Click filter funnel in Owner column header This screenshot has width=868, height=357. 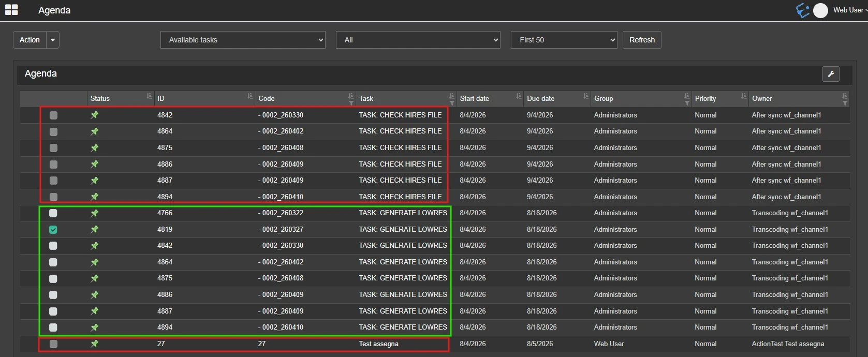pyautogui.click(x=845, y=103)
